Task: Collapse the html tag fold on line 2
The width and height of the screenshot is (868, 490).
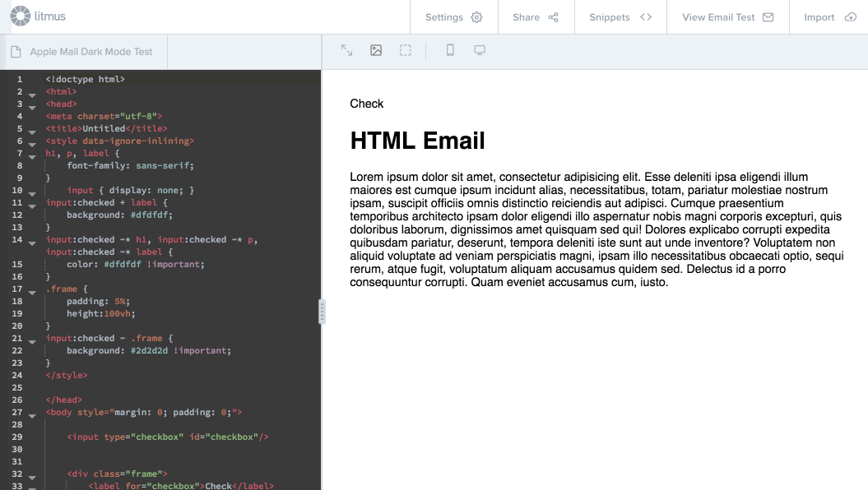Action: click(32, 95)
